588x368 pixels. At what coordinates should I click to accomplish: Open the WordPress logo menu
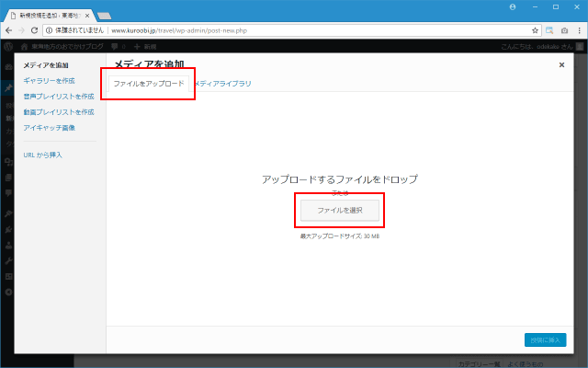pos(8,47)
